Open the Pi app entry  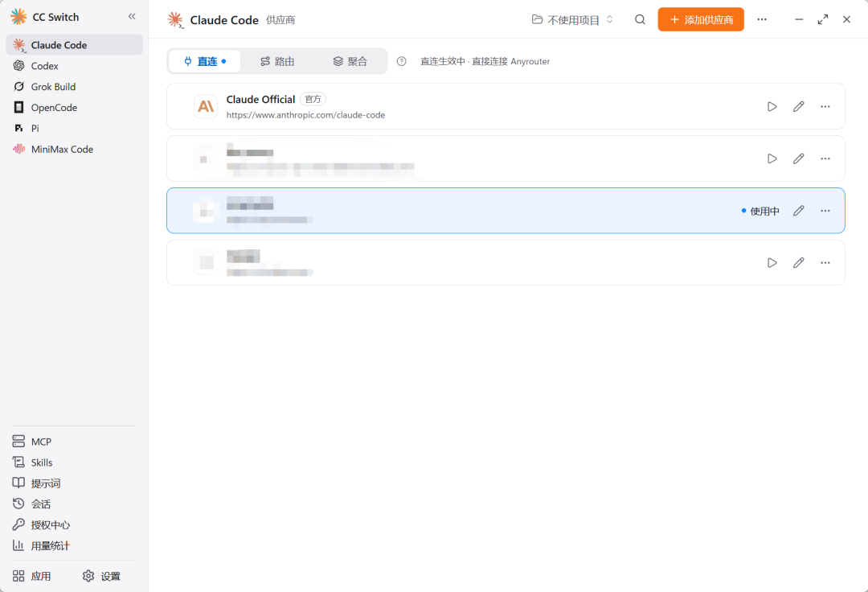point(74,129)
